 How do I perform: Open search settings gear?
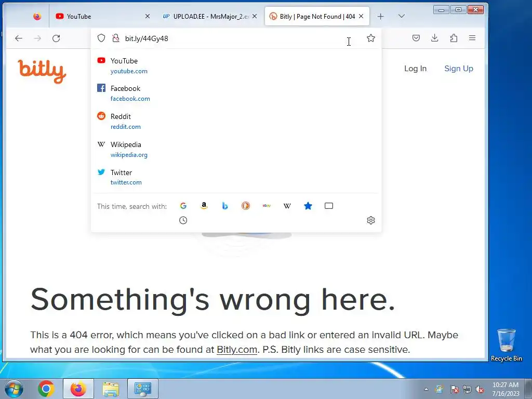(x=371, y=220)
